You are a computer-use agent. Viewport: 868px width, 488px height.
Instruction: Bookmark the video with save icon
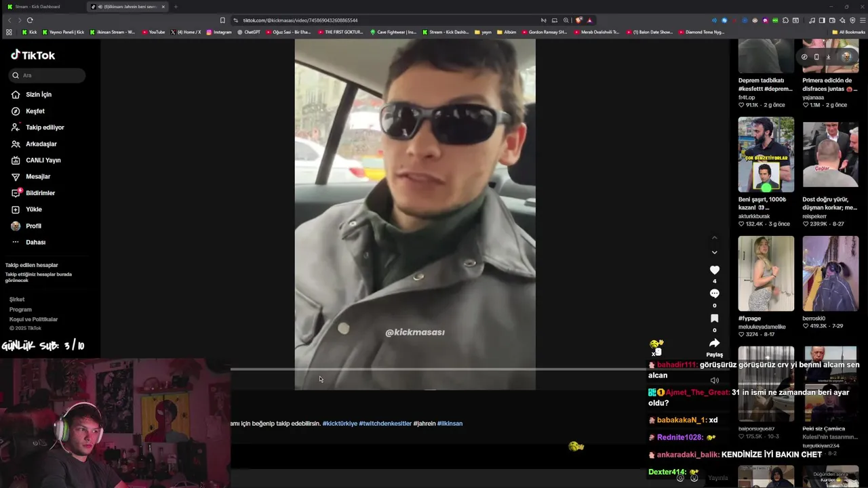[x=714, y=319]
